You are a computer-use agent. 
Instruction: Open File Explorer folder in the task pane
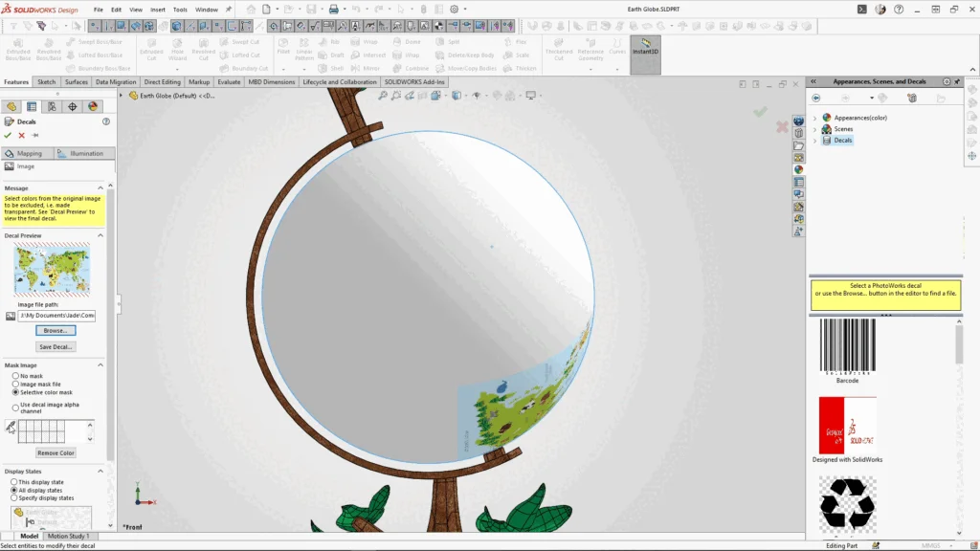point(799,145)
